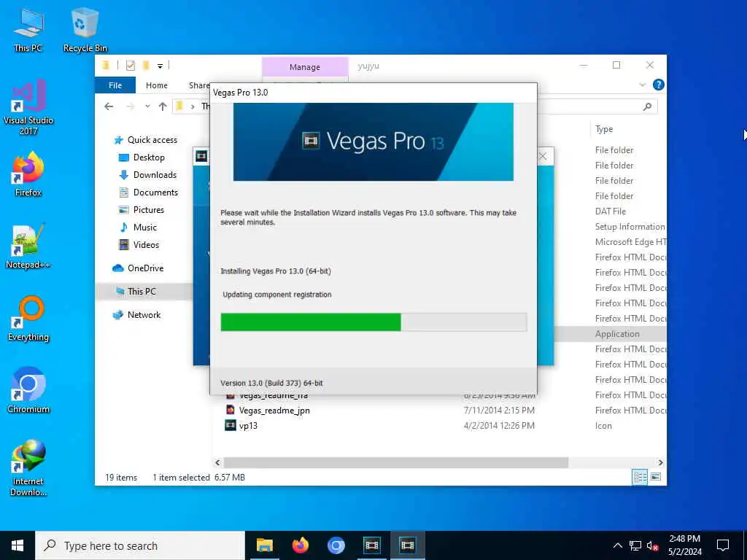The image size is (747, 560).
Task: Open the notification center icon
Action: 723,545
